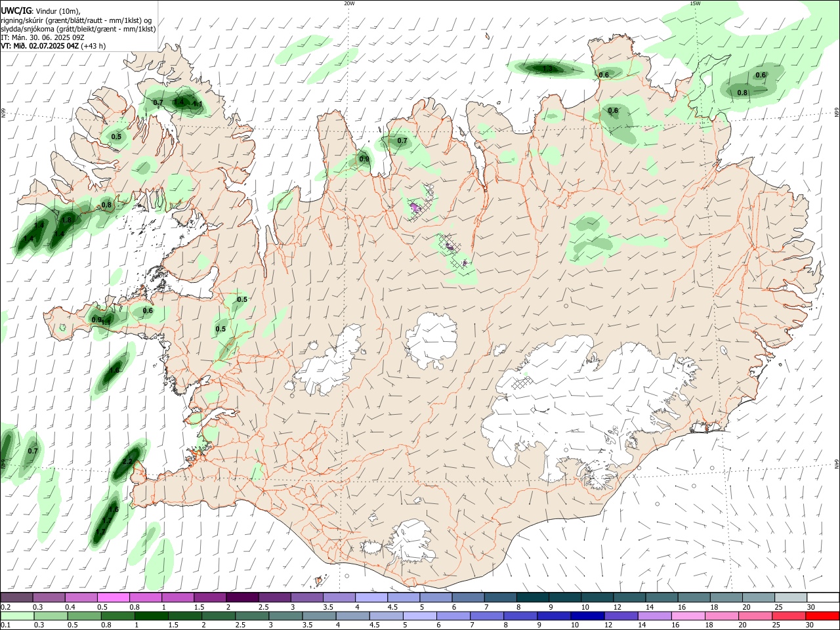
Task: Pick the pale green 0.1 rain swatch
Action: tap(16, 616)
